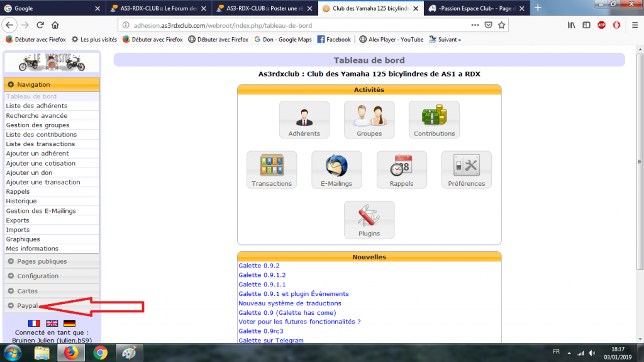The width and height of the screenshot is (644, 362).
Task: Click the browser address bar
Action: pos(289,26)
